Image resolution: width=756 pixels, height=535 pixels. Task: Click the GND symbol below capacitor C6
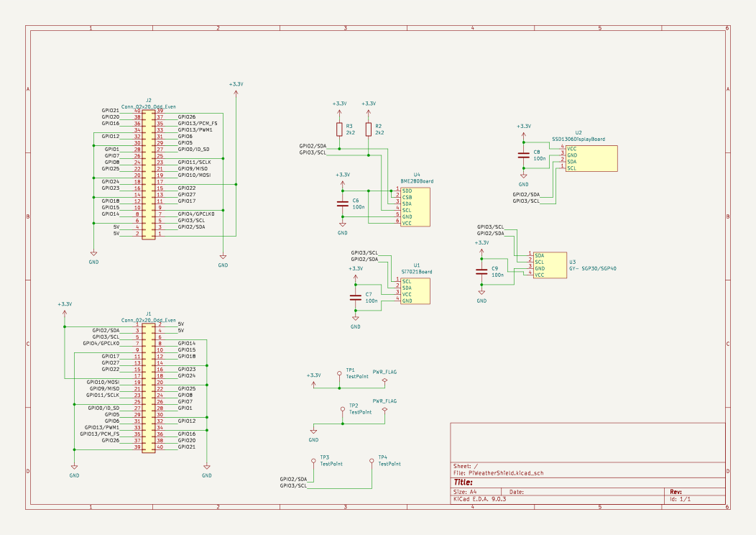coord(343,227)
